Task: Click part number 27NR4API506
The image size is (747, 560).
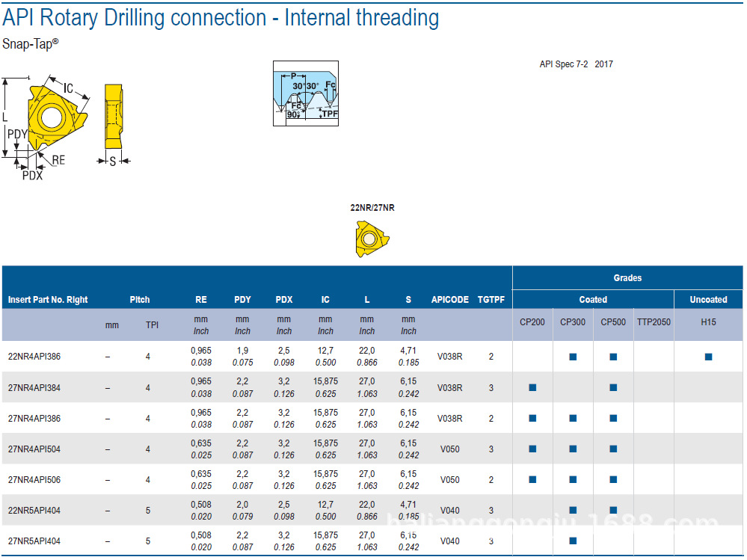Action: point(34,479)
